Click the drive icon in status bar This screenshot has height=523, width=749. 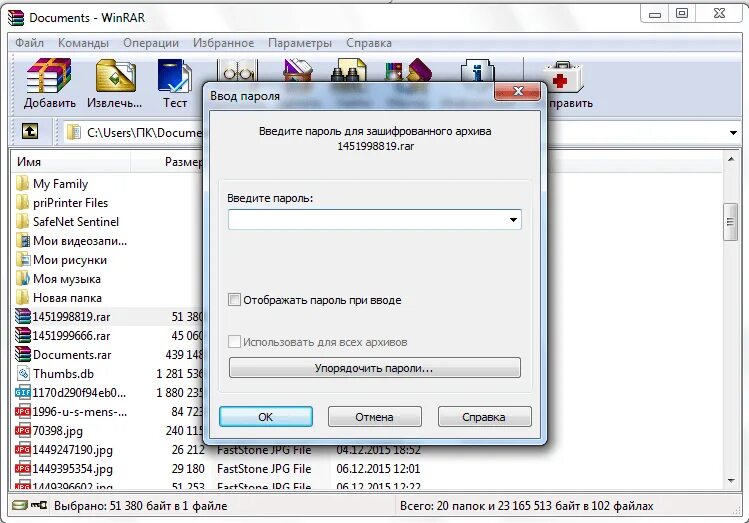pyautogui.click(x=19, y=505)
